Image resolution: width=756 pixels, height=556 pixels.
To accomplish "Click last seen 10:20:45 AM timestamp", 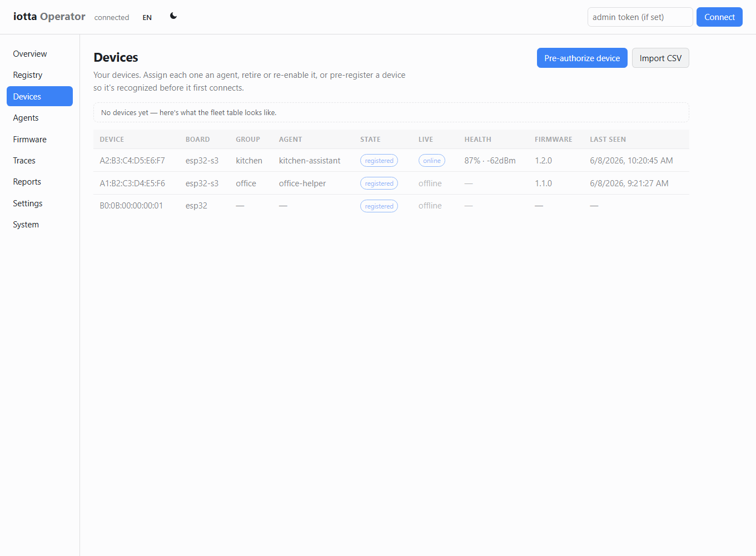I will (x=631, y=161).
